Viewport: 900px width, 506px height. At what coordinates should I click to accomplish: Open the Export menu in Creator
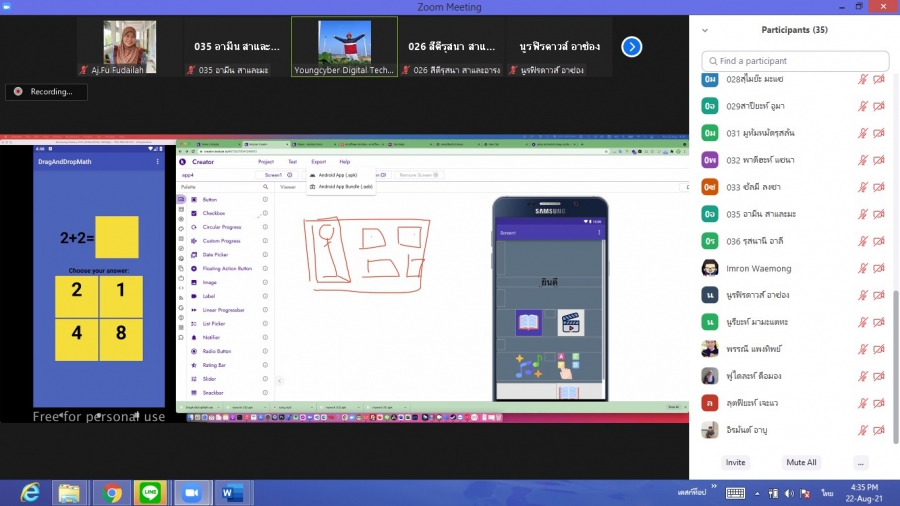318,161
